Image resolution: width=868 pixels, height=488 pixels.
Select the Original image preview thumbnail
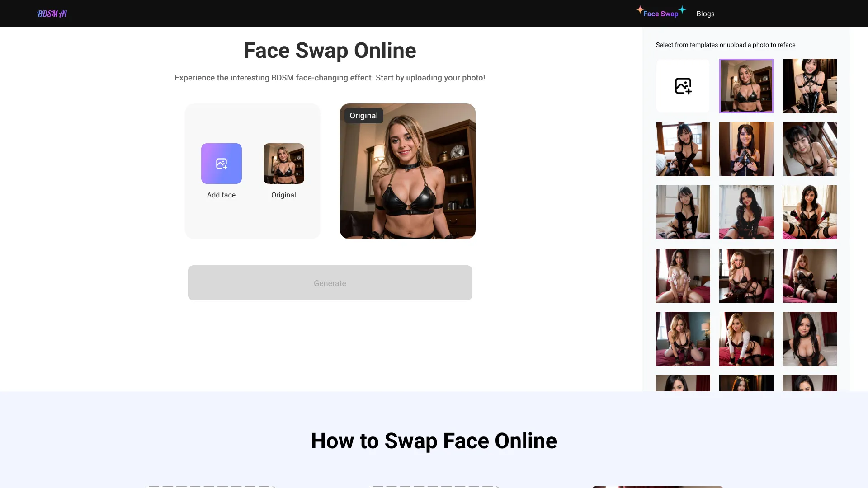(x=284, y=163)
